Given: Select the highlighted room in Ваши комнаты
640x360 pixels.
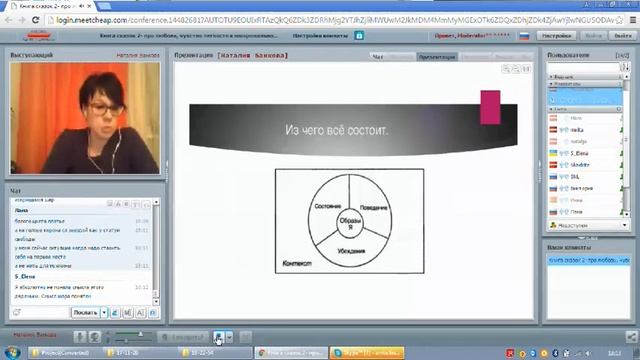Looking at the screenshot, I should [x=589, y=260].
